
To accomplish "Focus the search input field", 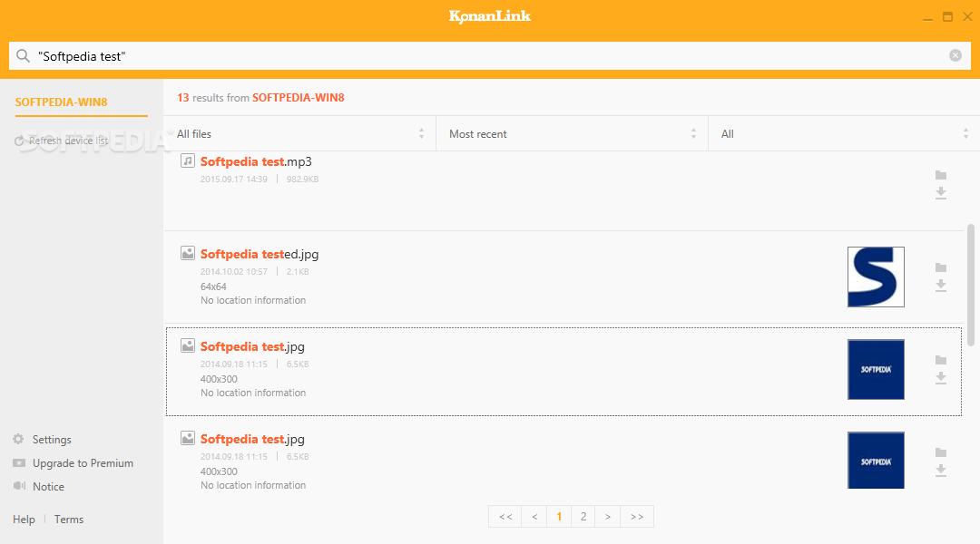I will tap(489, 55).
